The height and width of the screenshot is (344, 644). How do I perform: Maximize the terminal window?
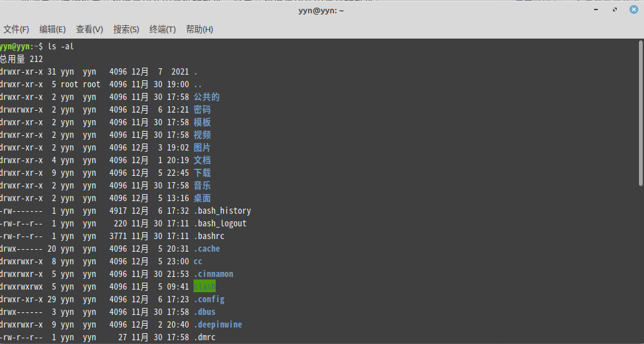coord(614,10)
